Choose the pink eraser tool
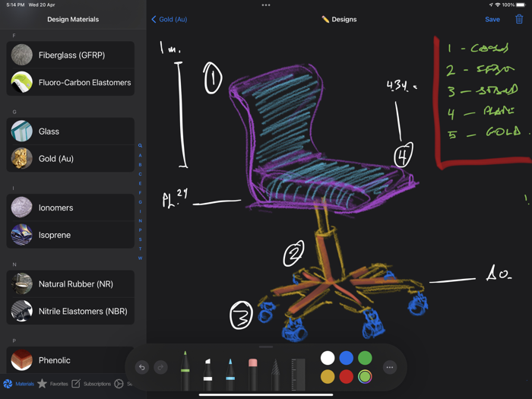This screenshot has height=399, width=532. tap(253, 374)
